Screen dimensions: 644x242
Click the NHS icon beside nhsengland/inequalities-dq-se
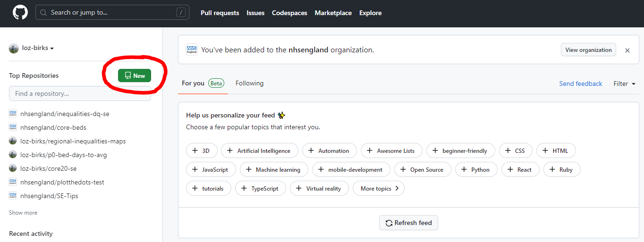click(13, 114)
